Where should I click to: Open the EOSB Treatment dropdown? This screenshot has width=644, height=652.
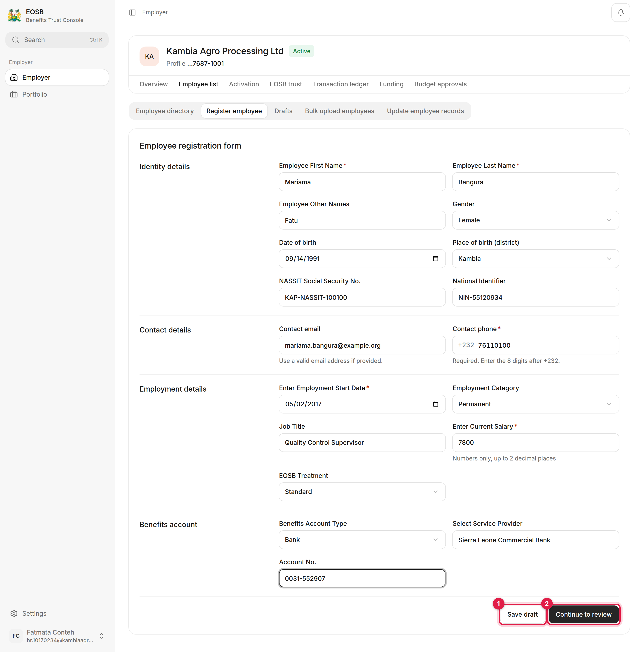pyautogui.click(x=362, y=492)
